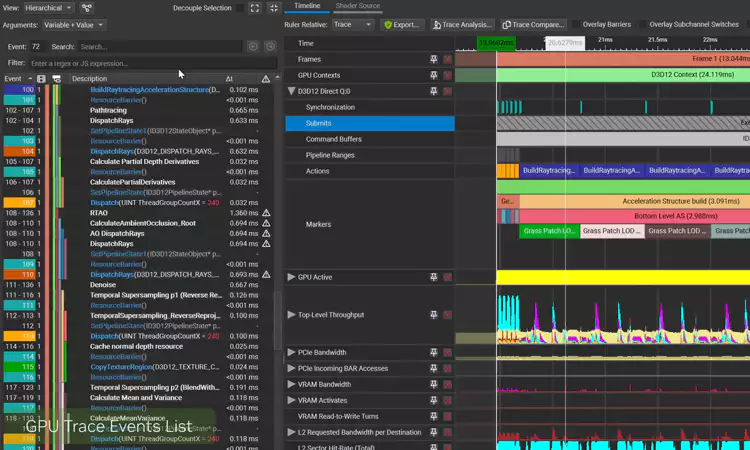Click the 20.6279ms white time marker

[x=565, y=43]
